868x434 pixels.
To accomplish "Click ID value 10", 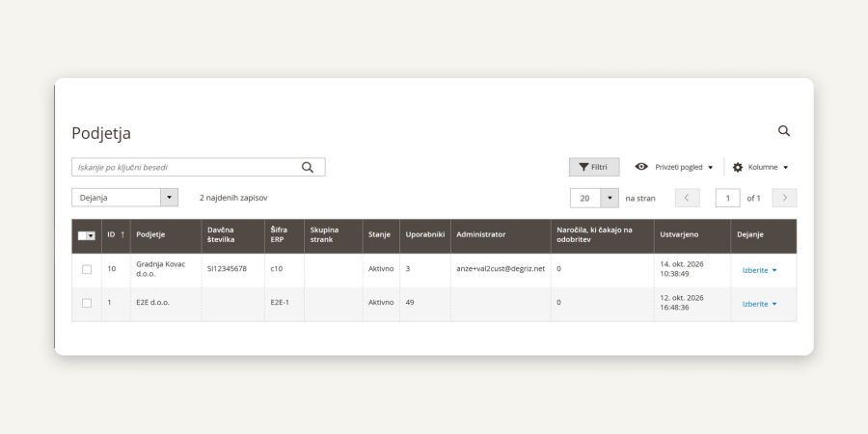I will tap(112, 269).
